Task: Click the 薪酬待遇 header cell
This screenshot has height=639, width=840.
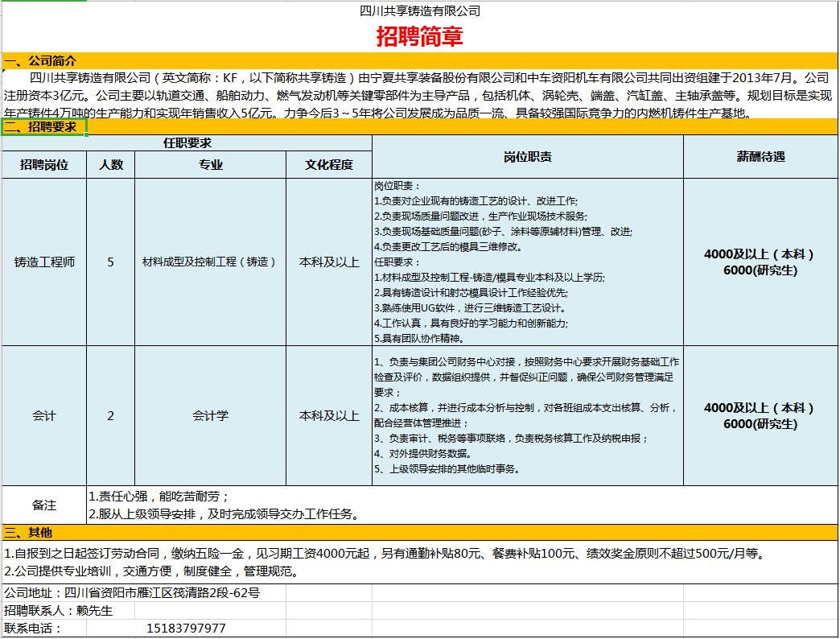Action: coord(760,157)
